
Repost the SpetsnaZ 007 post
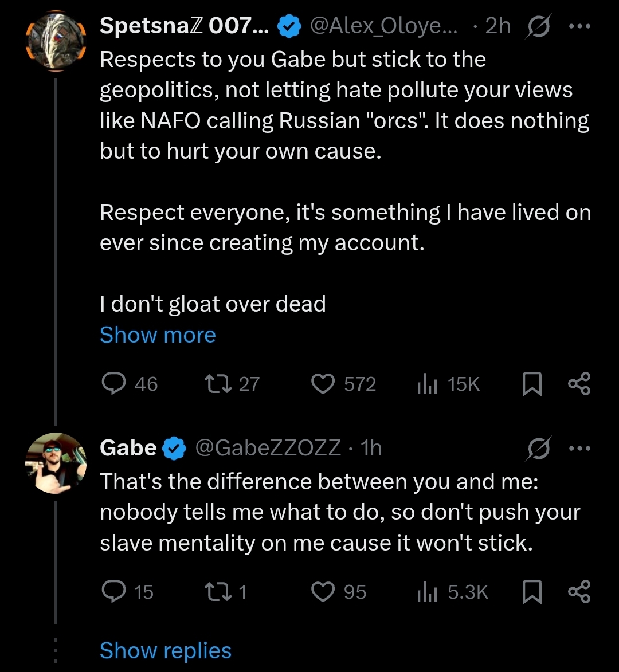218,384
